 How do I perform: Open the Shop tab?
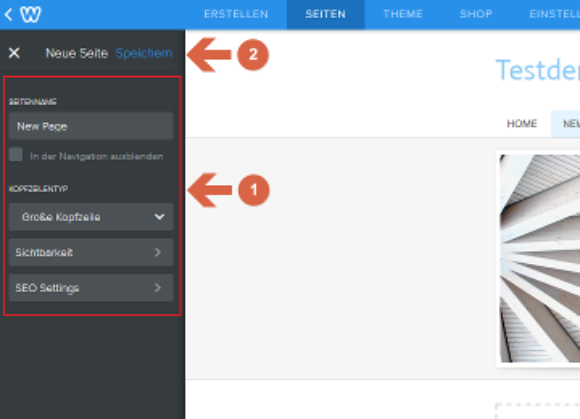(476, 14)
